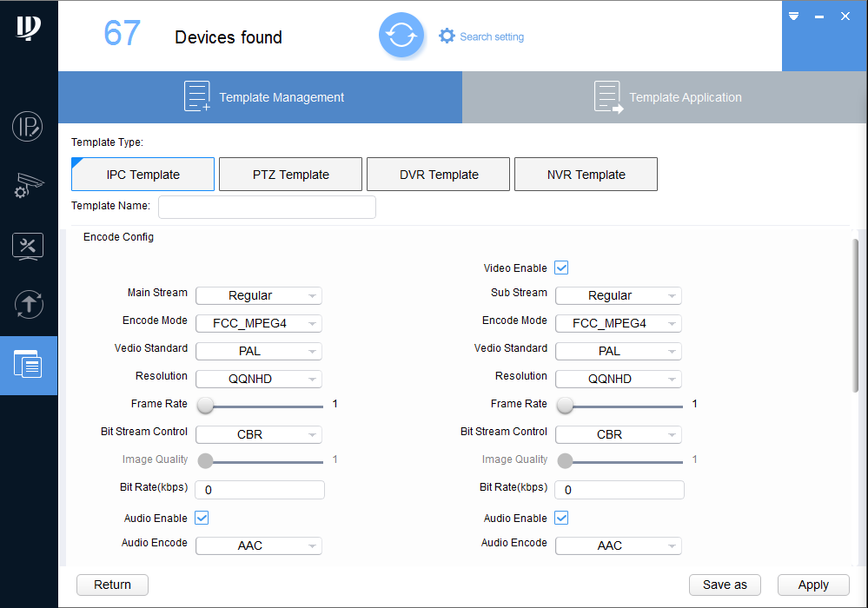Viewport: 868px width, 608px height.
Task: Select the template sidebar icon
Action: coord(28,365)
